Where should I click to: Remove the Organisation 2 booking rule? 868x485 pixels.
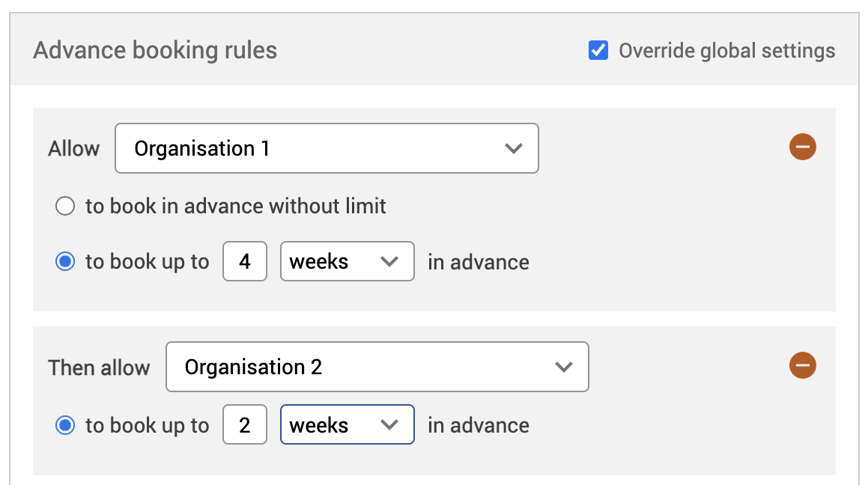(x=802, y=365)
